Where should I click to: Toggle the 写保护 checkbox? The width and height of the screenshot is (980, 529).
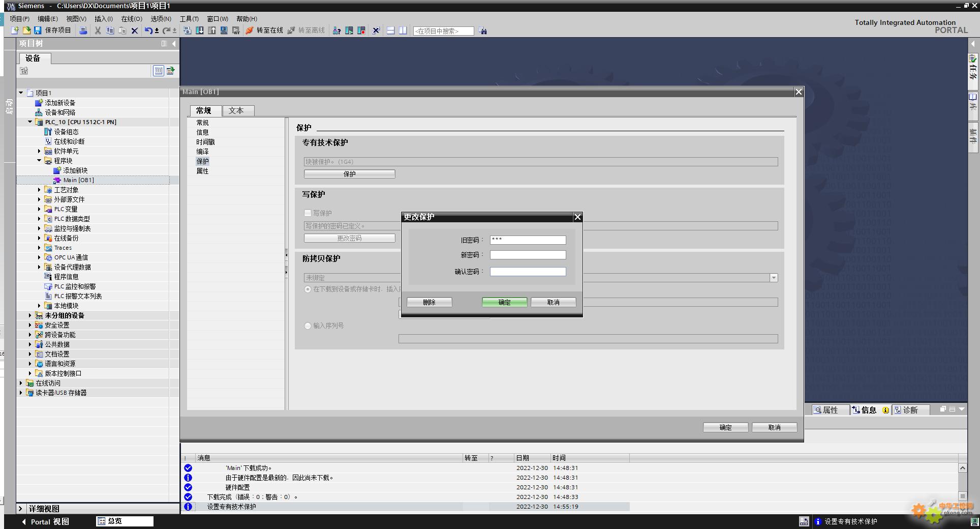point(308,213)
